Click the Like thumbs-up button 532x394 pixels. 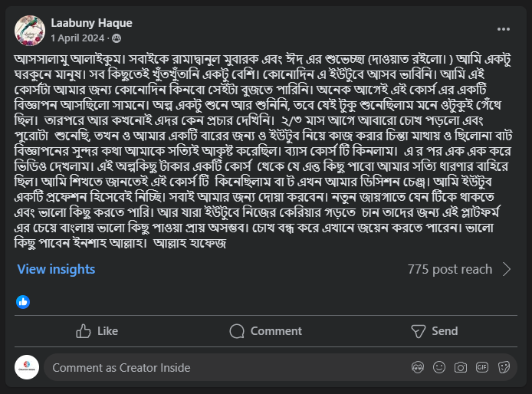coord(97,331)
